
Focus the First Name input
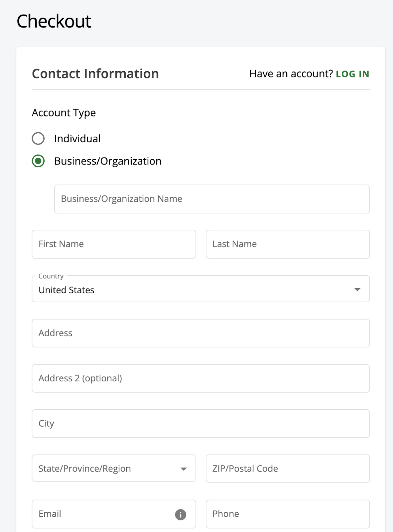coord(113,244)
